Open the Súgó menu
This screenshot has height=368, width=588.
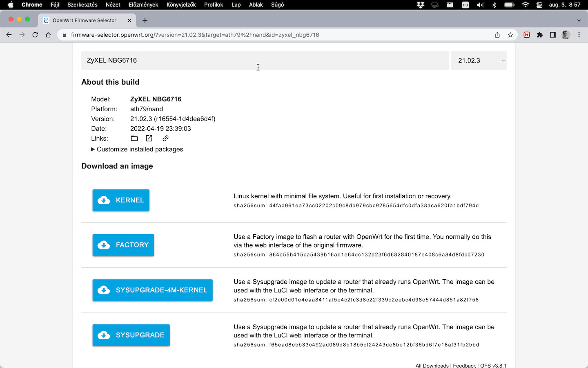point(278,5)
